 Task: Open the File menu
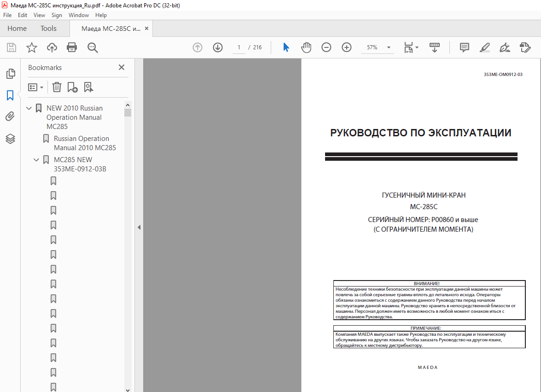[x=7, y=15]
